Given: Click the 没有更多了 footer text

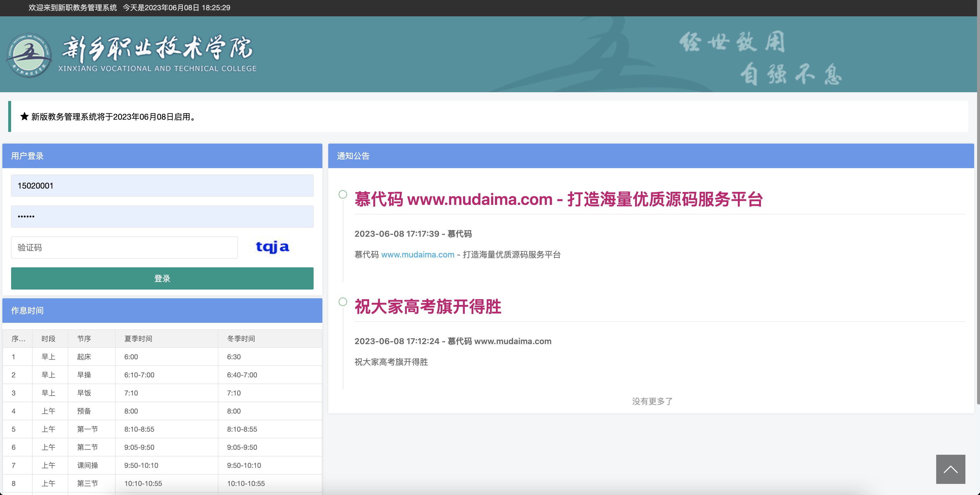Looking at the screenshot, I should click(652, 401).
